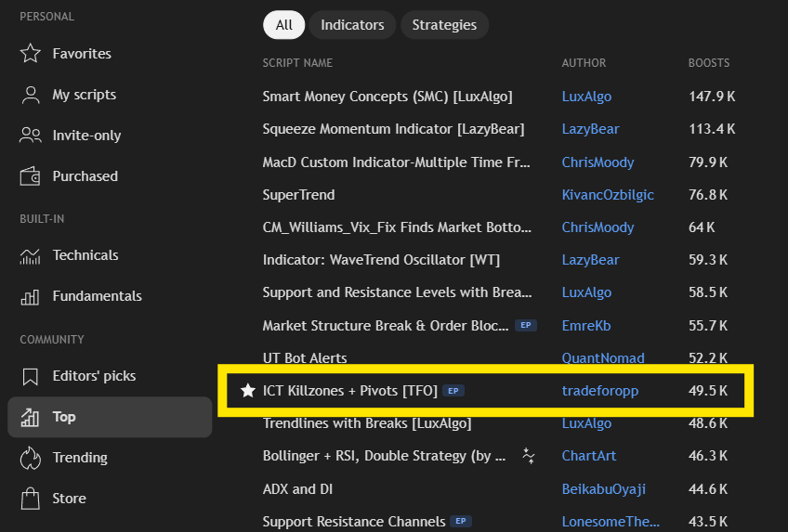
Task: Click the Technicals chart icon
Action: 30,255
